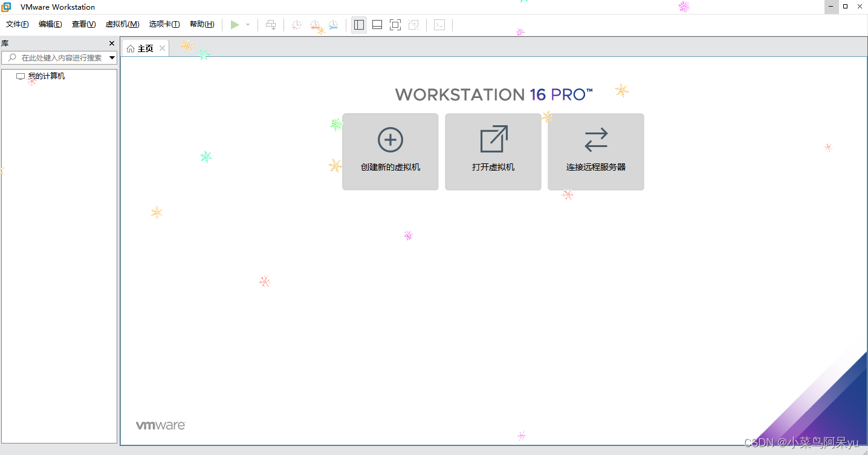This screenshot has height=455, width=868.
Task: Open the 虚拟机(M) menu
Action: point(123,24)
